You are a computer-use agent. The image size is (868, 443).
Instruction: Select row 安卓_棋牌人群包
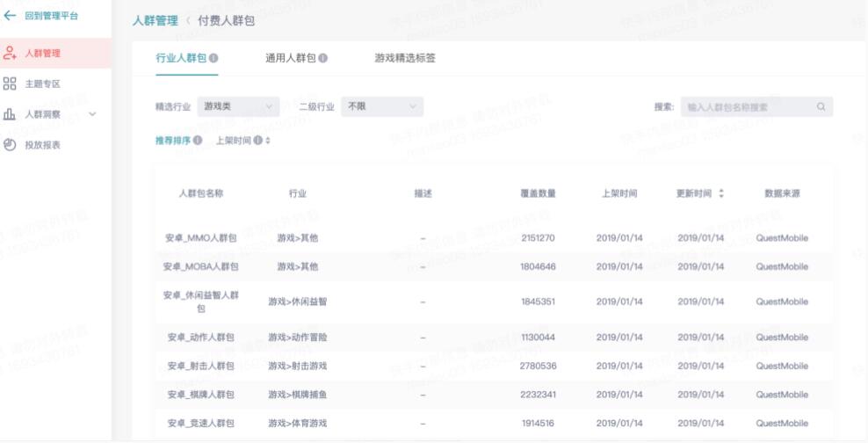coord(494,395)
